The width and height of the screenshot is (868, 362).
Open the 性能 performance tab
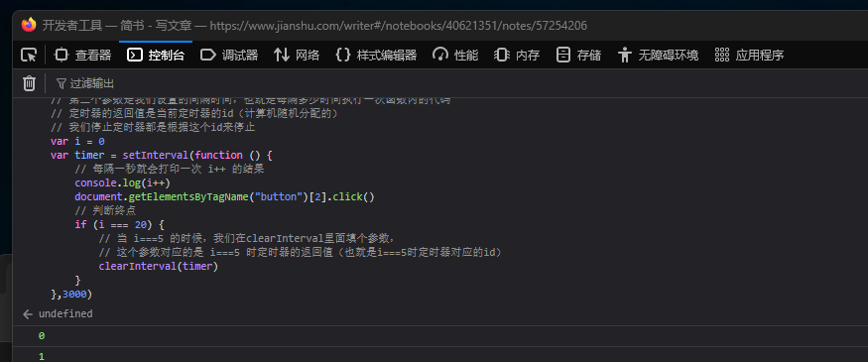[x=455, y=55]
